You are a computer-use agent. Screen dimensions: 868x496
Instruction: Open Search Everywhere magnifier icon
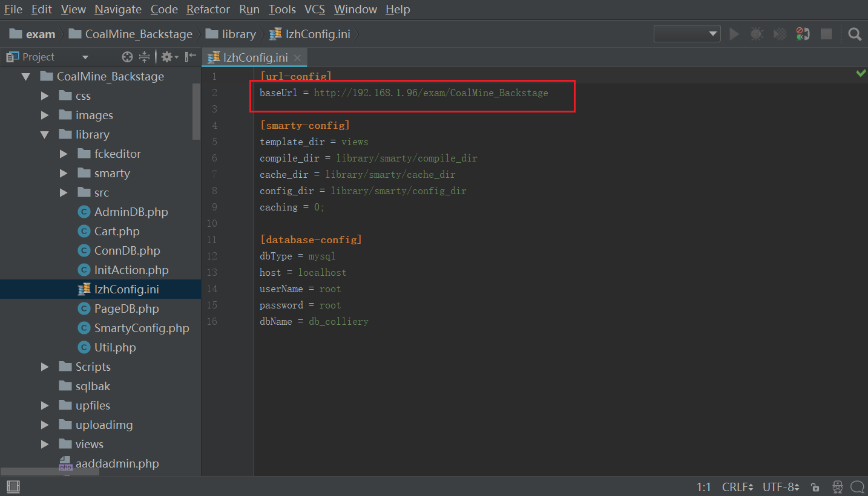[855, 34]
